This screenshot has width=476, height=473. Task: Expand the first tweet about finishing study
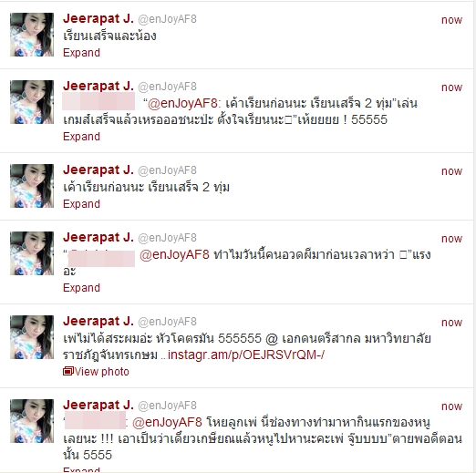[x=81, y=53]
